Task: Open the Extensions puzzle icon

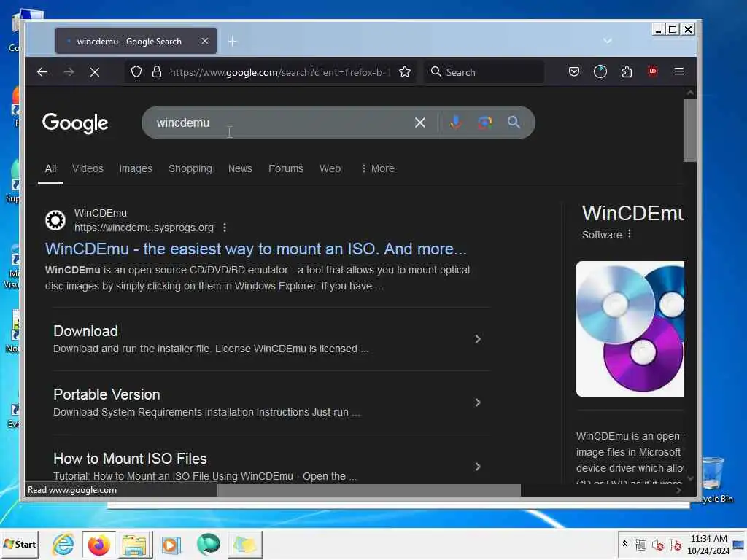Action: [x=627, y=71]
